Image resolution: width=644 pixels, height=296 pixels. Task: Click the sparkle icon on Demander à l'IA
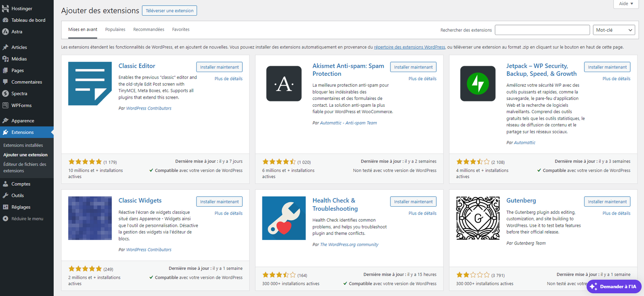(593, 287)
